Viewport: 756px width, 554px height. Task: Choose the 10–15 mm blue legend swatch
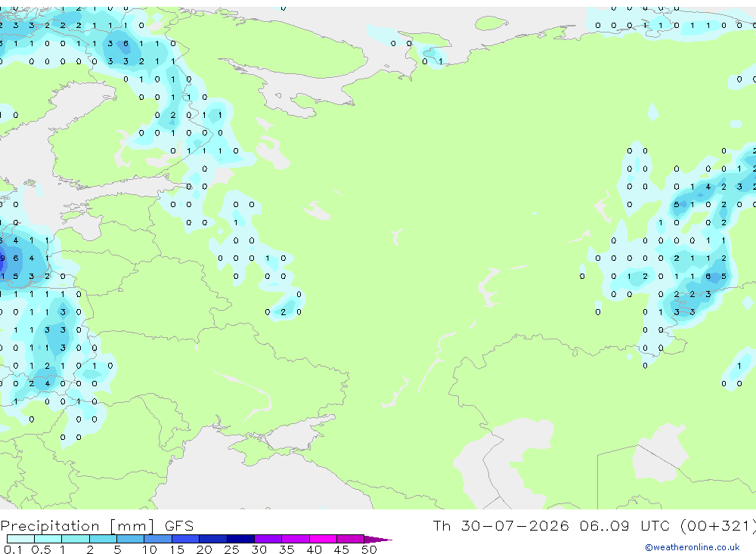coord(158,539)
